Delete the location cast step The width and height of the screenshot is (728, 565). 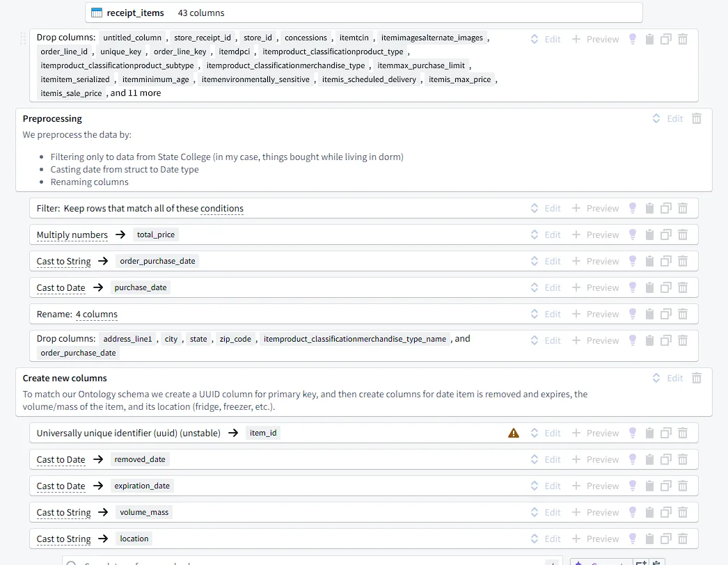683,539
